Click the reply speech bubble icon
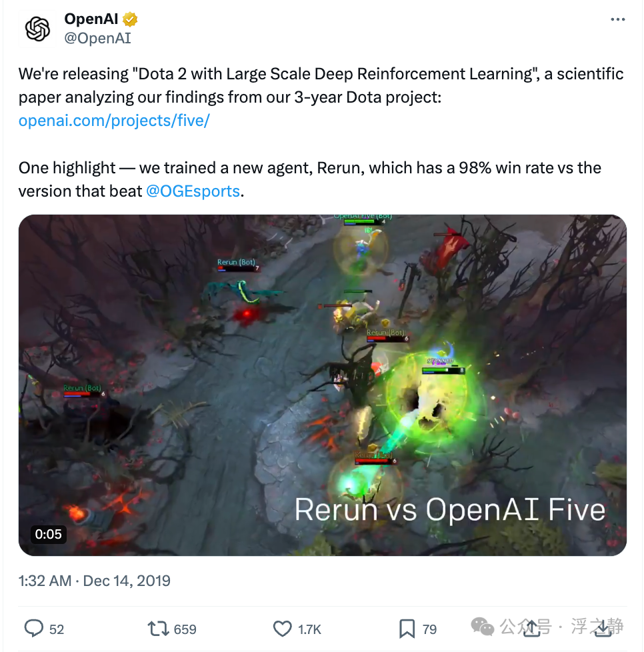 point(34,628)
